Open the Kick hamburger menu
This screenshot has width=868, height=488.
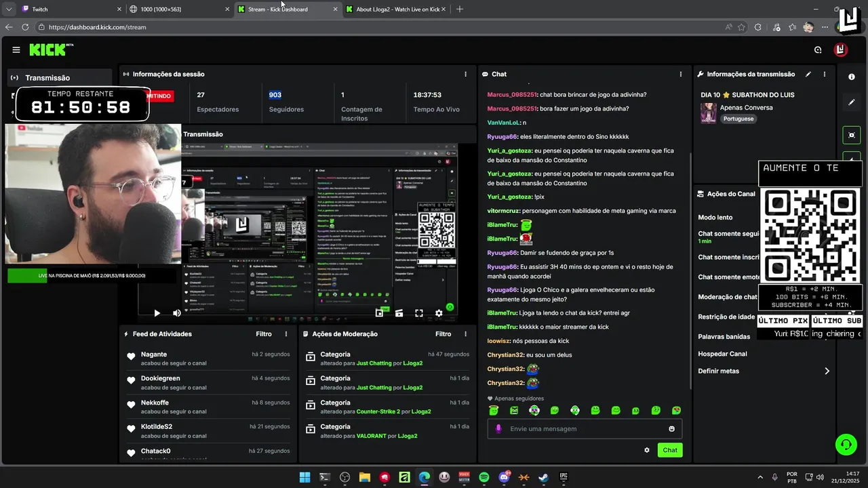point(16,49)
